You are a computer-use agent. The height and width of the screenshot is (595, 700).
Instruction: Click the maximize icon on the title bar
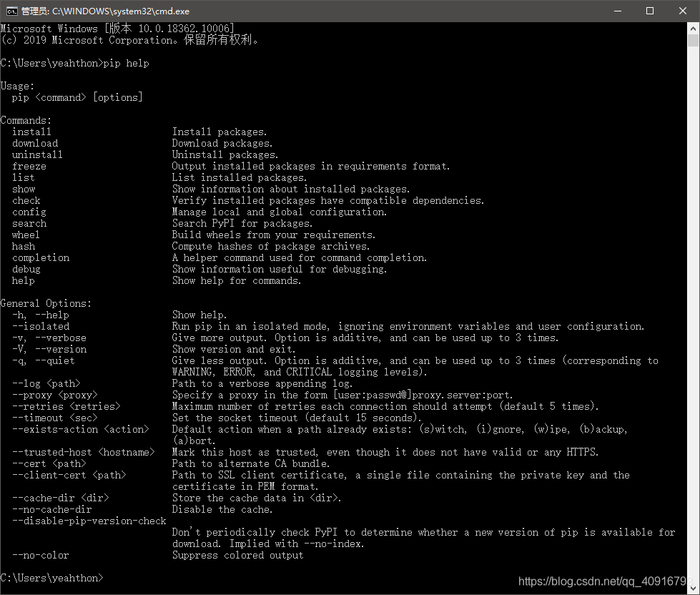(x=649, y=11)
